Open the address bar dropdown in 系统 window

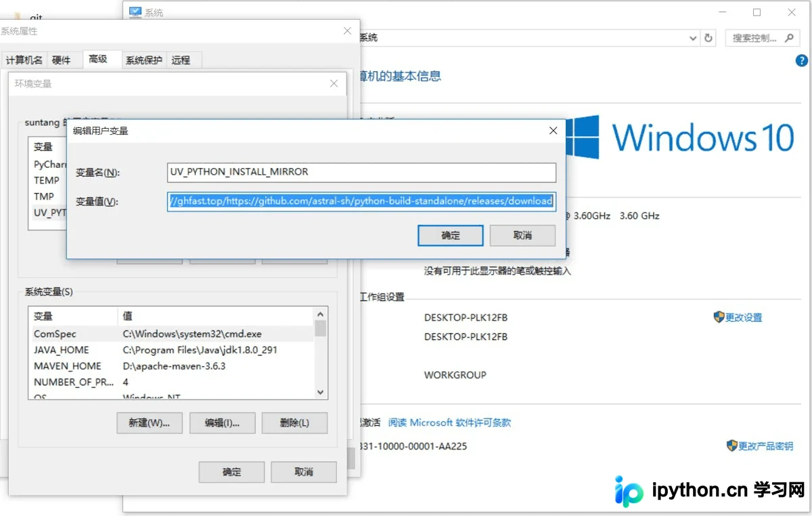(x=693, y=39)
